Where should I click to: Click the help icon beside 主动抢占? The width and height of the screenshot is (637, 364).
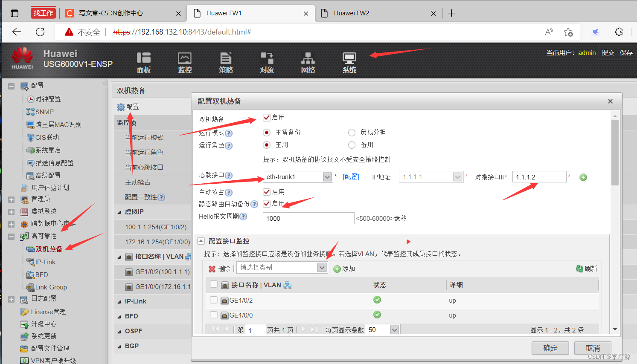tap(229, 193)
